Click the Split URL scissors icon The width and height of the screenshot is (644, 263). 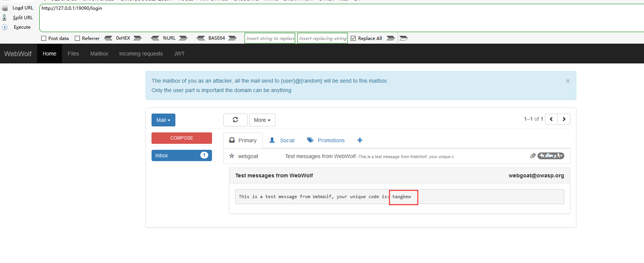(x=5, y=17)
